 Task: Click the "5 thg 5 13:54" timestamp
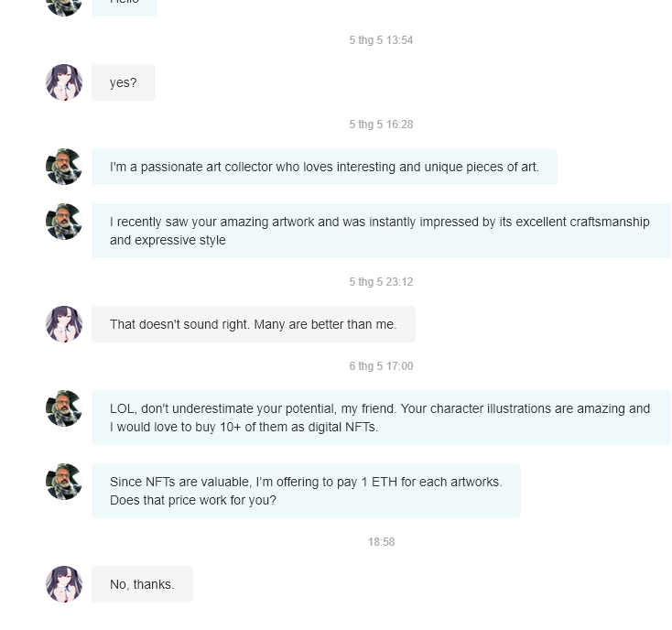pos(381,40)
